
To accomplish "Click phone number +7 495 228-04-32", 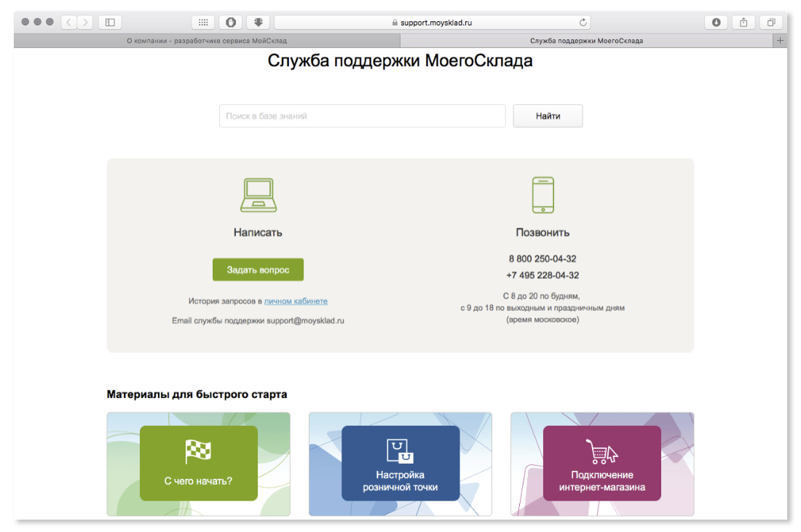I will 542,275.
